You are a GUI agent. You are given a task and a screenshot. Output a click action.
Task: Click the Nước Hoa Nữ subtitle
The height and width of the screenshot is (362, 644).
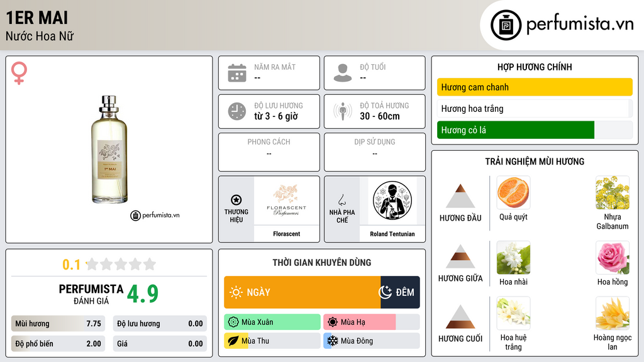click(40, 36)
